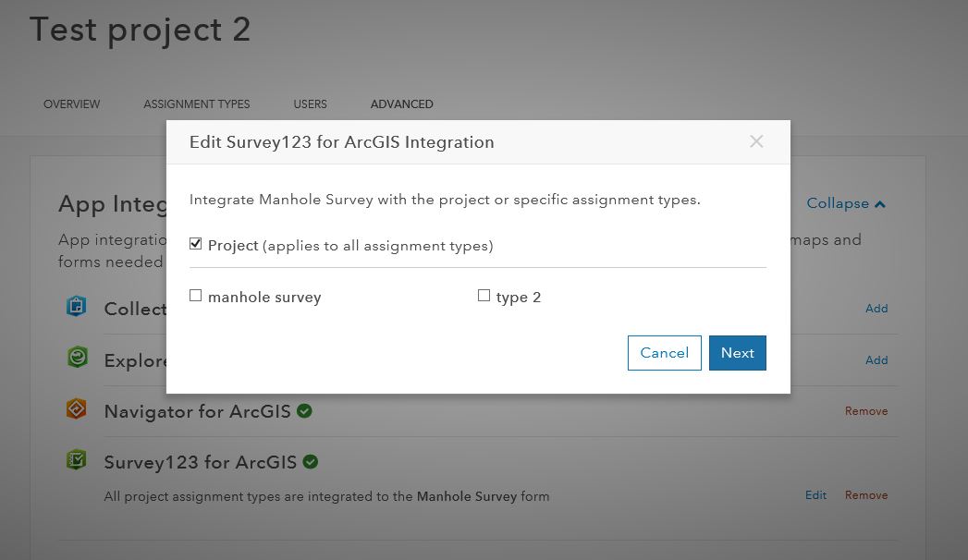Open the Assignment Types tab
968x560 pixels.
pos(196,104)
